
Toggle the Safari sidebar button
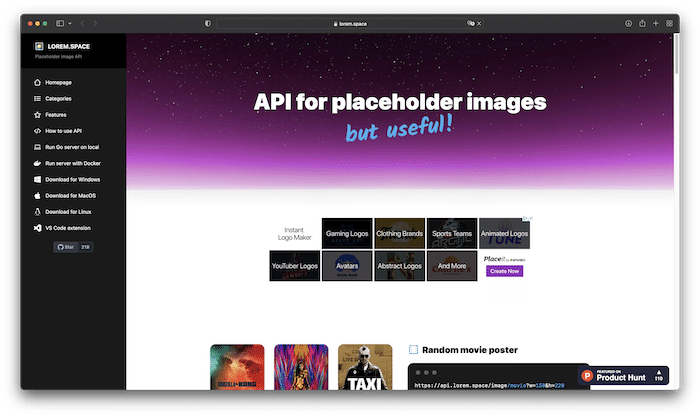click(60, 22)
